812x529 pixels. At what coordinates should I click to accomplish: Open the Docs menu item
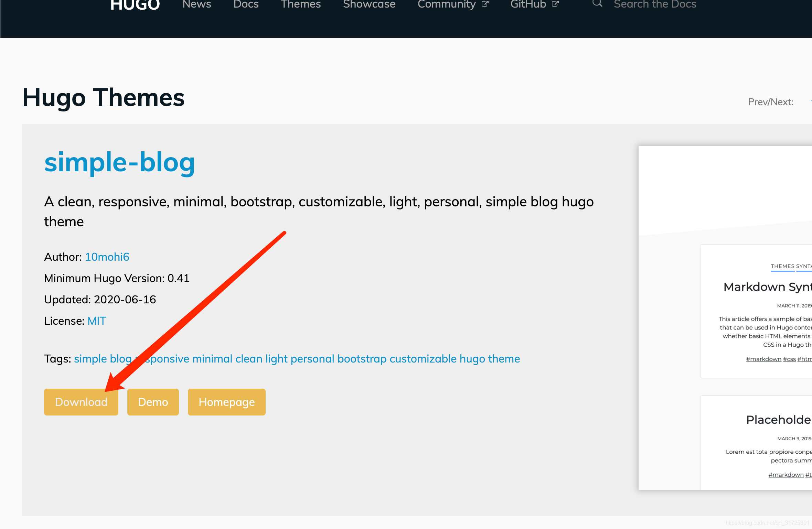[246, 4]
